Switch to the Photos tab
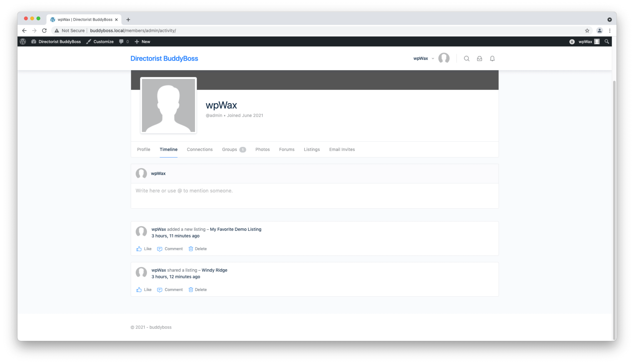 [262, 149]
